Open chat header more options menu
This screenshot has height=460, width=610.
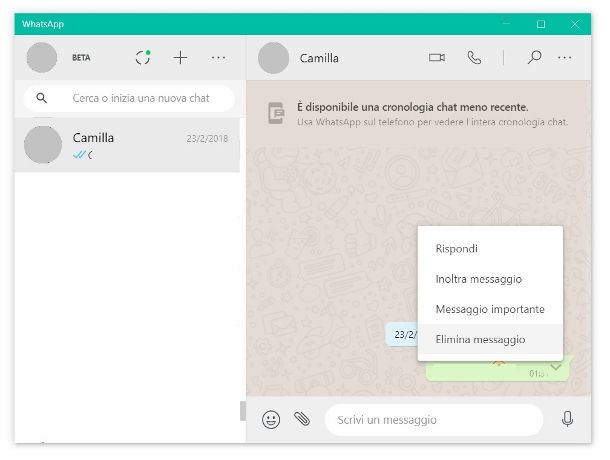pyautogui.click(x=564, y=58)
